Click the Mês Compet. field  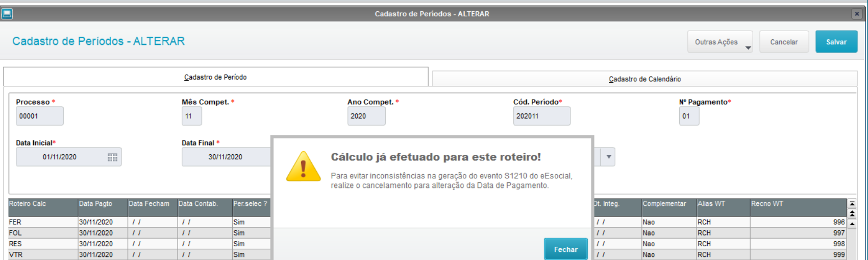[192, 116]
